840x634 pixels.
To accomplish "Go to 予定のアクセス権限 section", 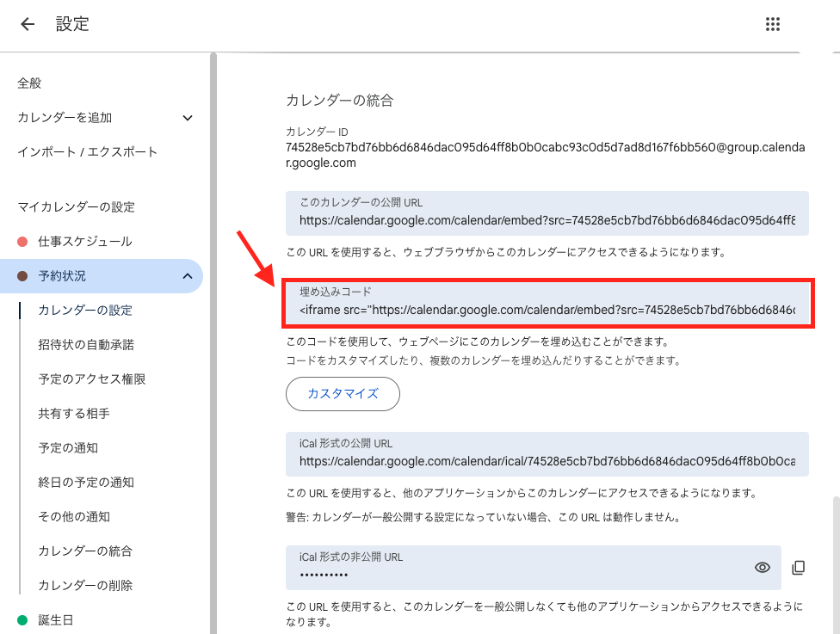I will point(92,379).
